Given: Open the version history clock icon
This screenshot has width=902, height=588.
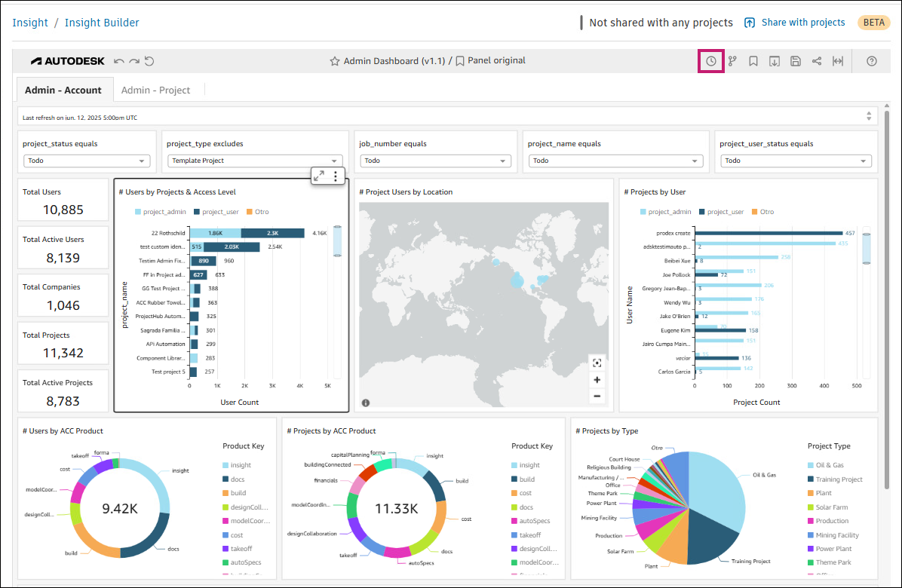Looking at the screenshot, I should click(x=710, y=60).
